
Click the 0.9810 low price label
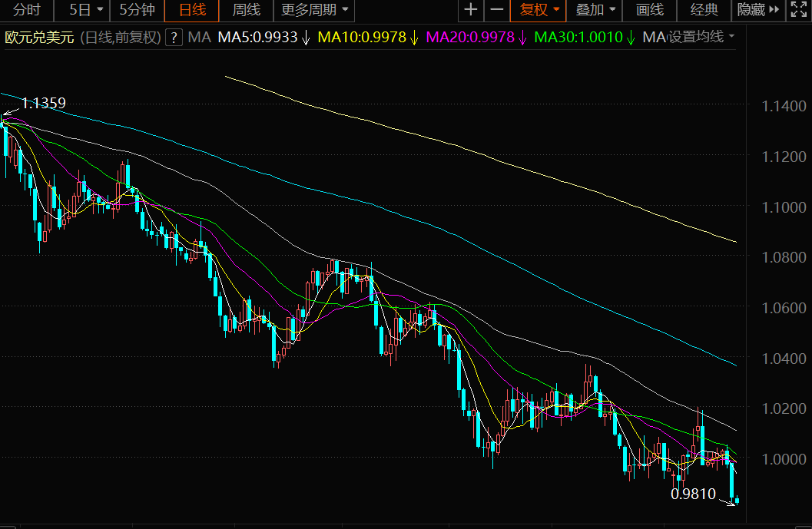click(x=693, y=494)
